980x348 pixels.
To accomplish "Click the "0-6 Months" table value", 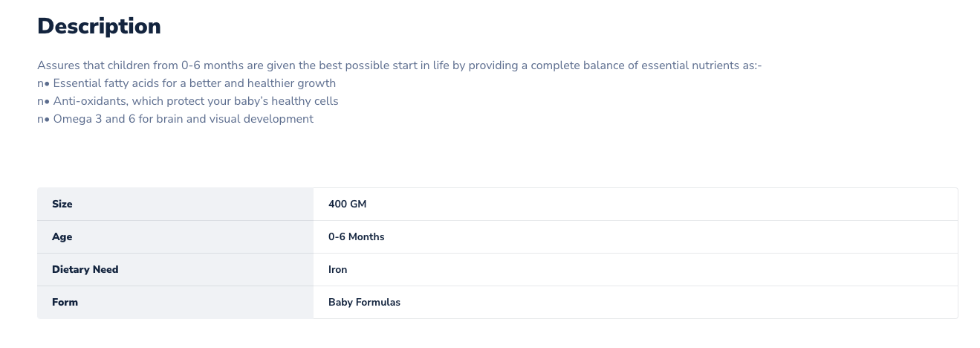I will coord(356,237).
